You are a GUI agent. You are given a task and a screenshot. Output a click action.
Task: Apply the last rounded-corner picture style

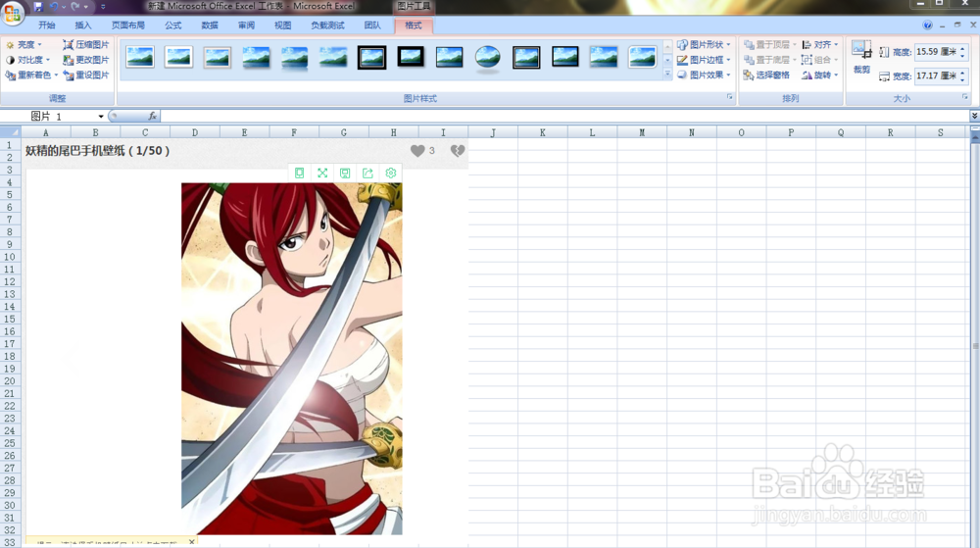[x=643, y=58]
